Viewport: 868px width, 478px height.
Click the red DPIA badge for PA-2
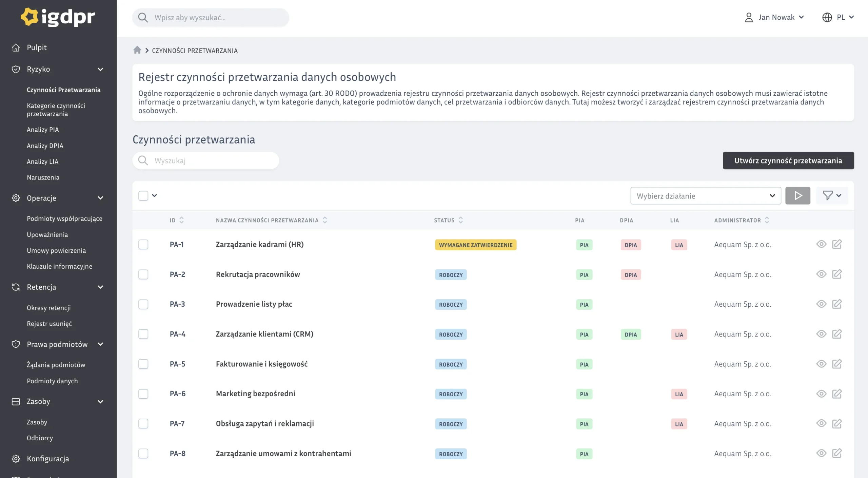click(630, 275)
